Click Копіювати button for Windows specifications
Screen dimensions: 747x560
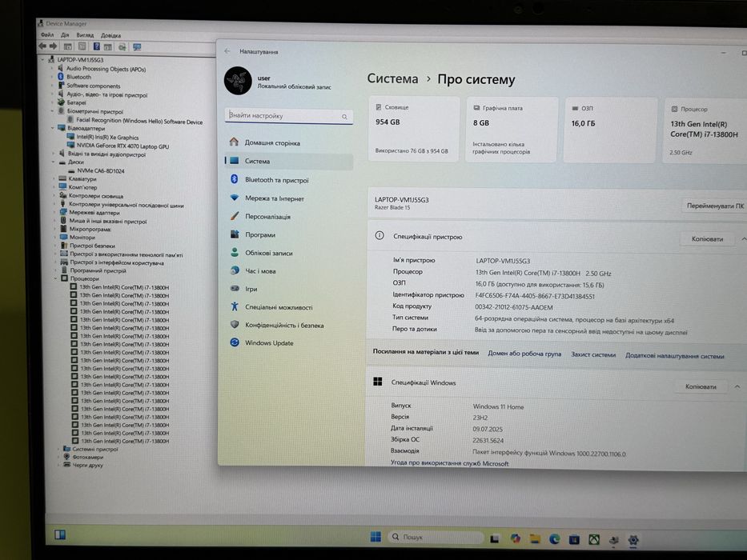(x=701, y=386)
